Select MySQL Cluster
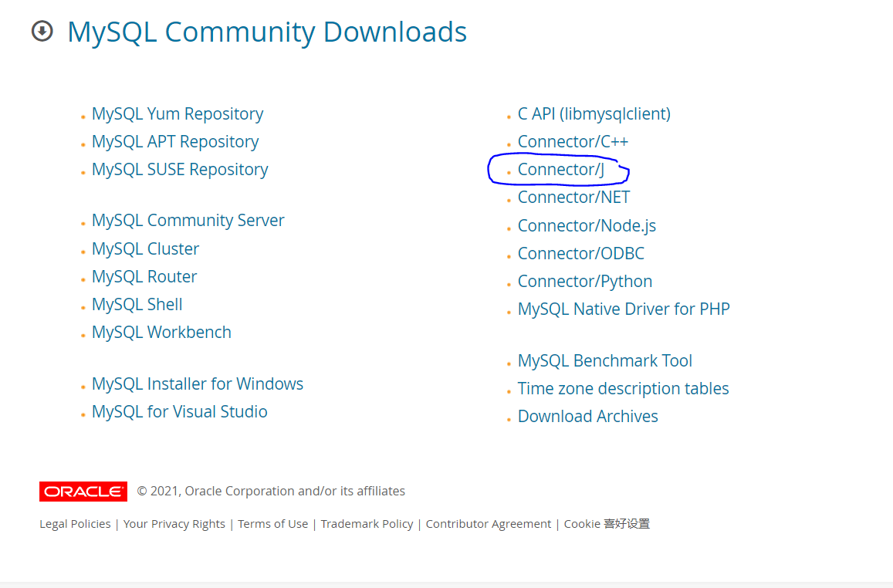893x588 pixels. [145, 248]
